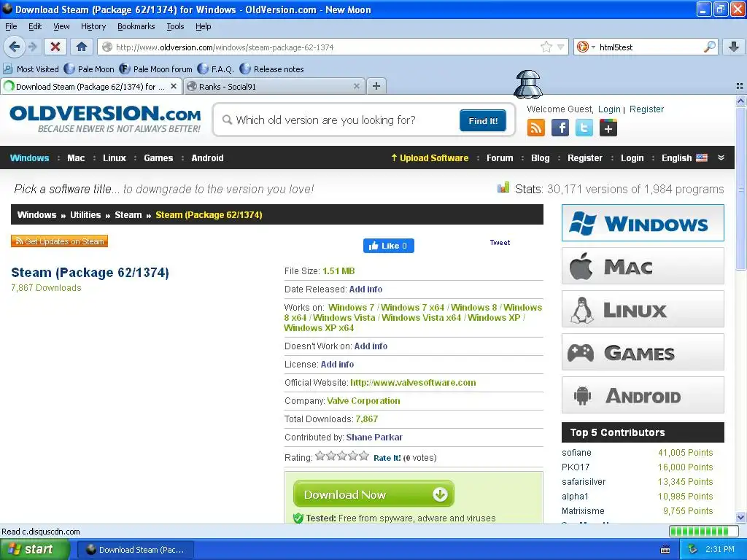747x560 pixels.
Task: Close the Download Steam tab
Action: tap(174, 86)
